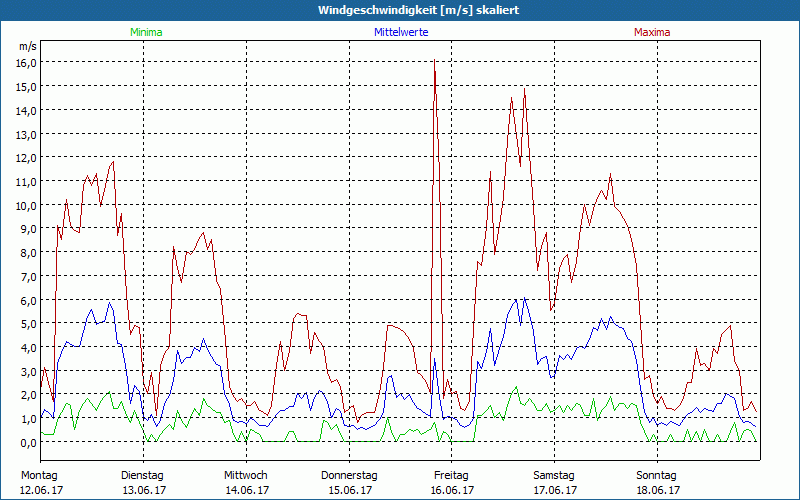Click the date '12.06.17'
The width and height of the screenshot is (800, 500).
point(41,490)
